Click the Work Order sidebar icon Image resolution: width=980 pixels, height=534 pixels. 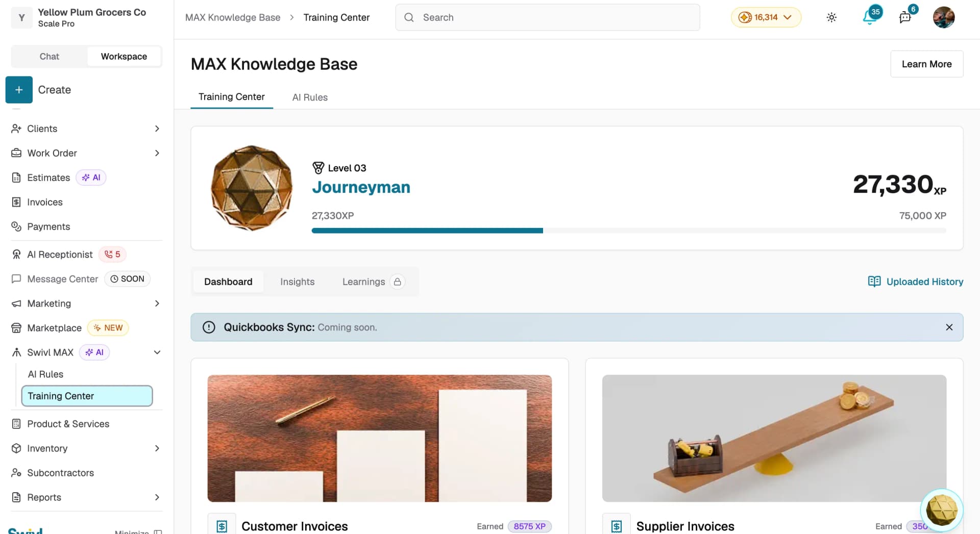[x=16, y=153]
